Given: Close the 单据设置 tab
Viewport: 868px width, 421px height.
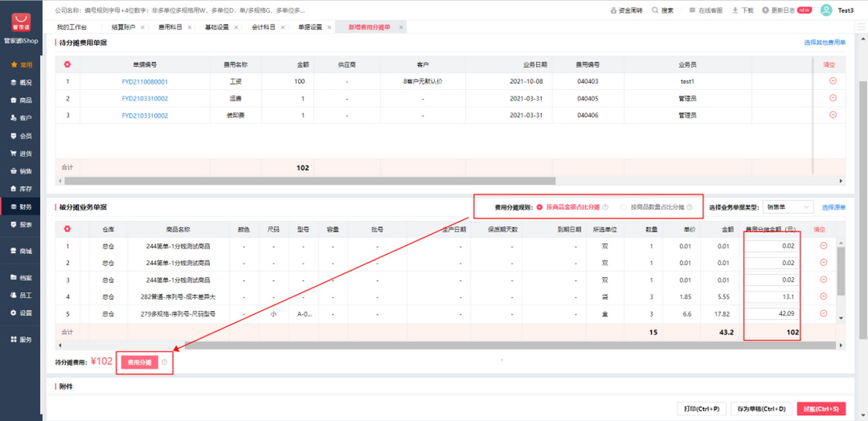Looking at the screenshot, I should click(x=331, y=27).
